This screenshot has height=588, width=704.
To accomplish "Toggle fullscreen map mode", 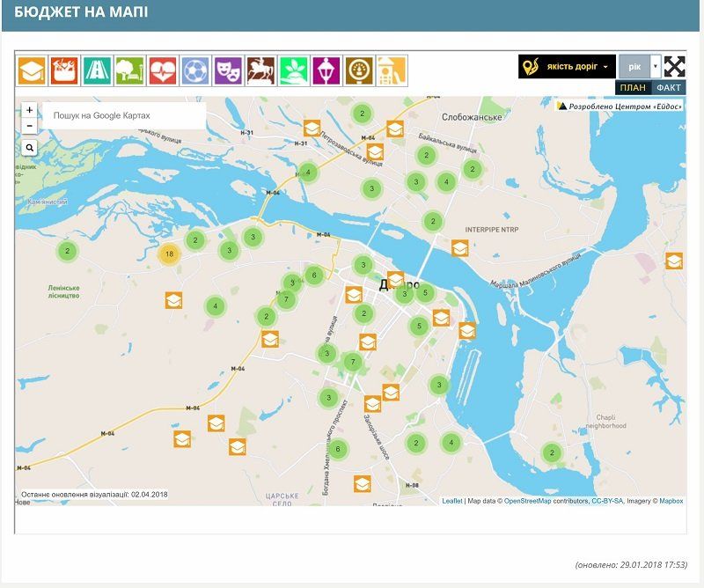I will (x=674, y=67).
